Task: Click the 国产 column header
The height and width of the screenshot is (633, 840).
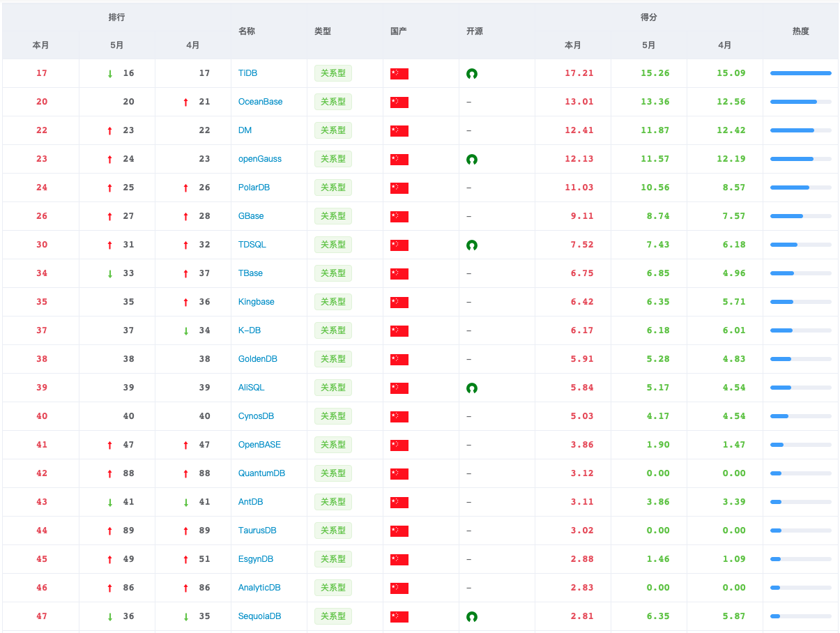Action: coord(399,31)
